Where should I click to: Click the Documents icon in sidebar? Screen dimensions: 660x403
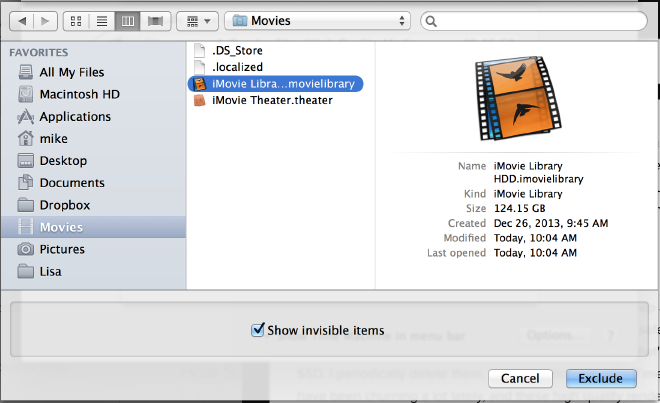pyautogui.click(x=26, y=182)
